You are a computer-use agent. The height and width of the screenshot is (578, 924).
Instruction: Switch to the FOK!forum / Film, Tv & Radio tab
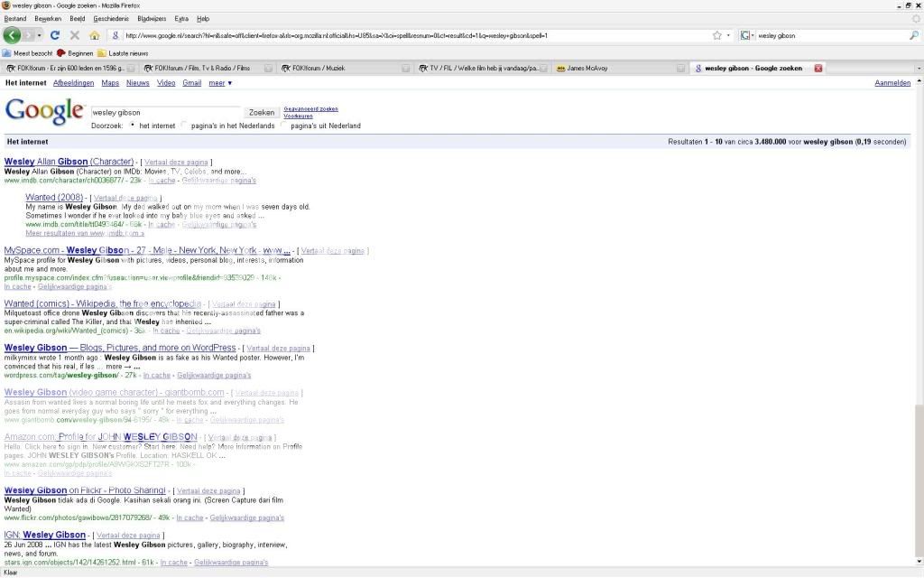click(207, 69)
